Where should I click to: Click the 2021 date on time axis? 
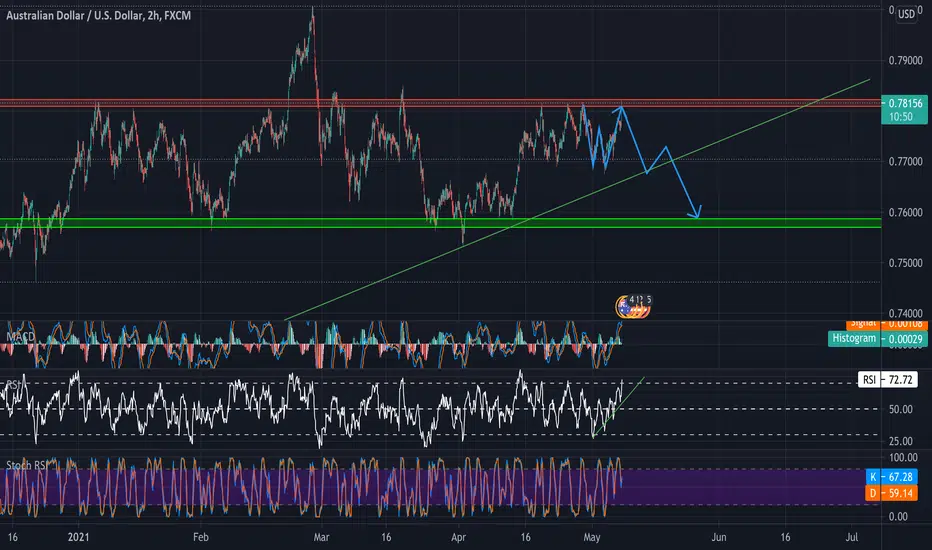[78, 537]
